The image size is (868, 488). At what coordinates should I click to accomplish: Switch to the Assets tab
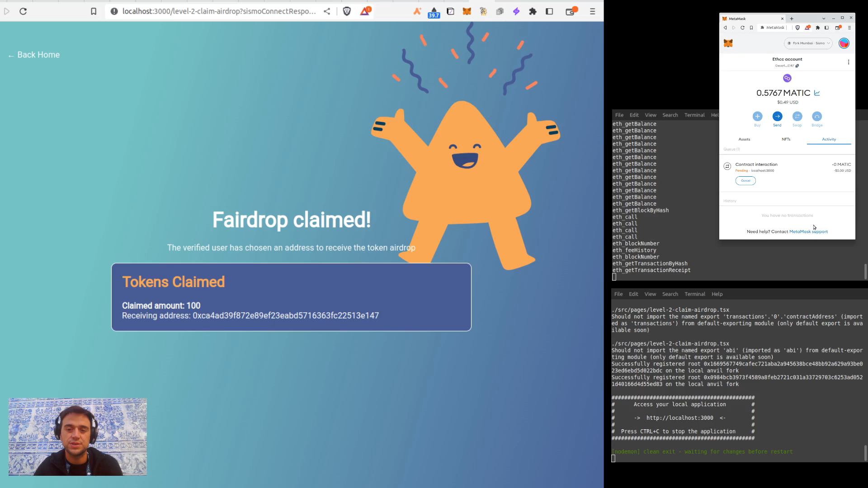click(744, 139)
